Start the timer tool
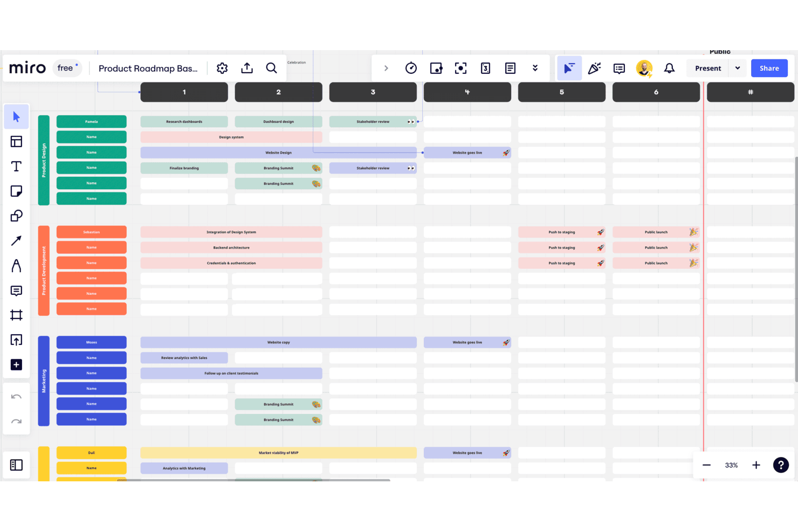The height and width of the screenshot is (532, 798). point(411,68)
